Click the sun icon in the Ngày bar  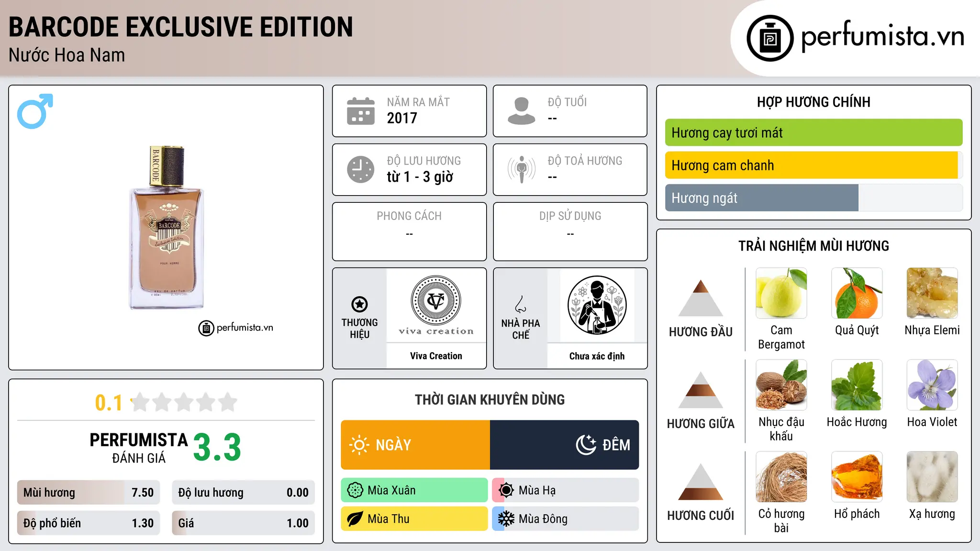pyautogui.click(x=359, y=445)
